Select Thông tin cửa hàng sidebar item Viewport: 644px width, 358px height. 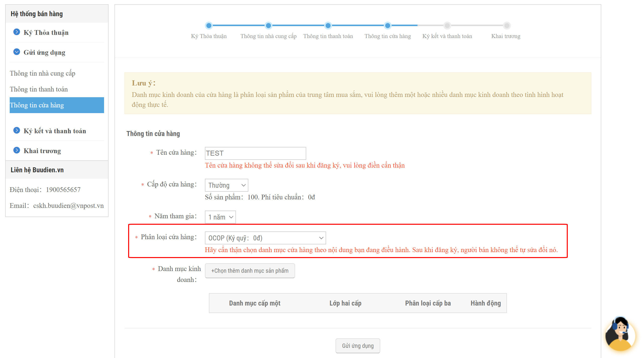[x=57, y=105]
